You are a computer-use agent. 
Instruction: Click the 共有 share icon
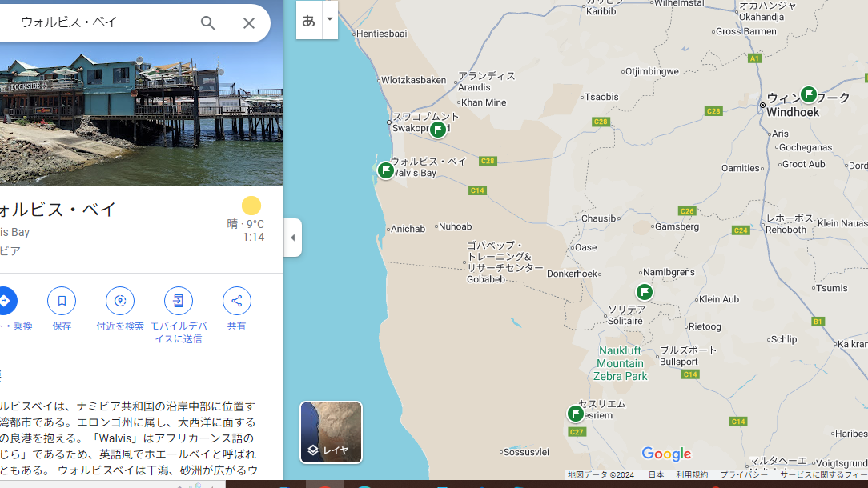tap(236, 301)
